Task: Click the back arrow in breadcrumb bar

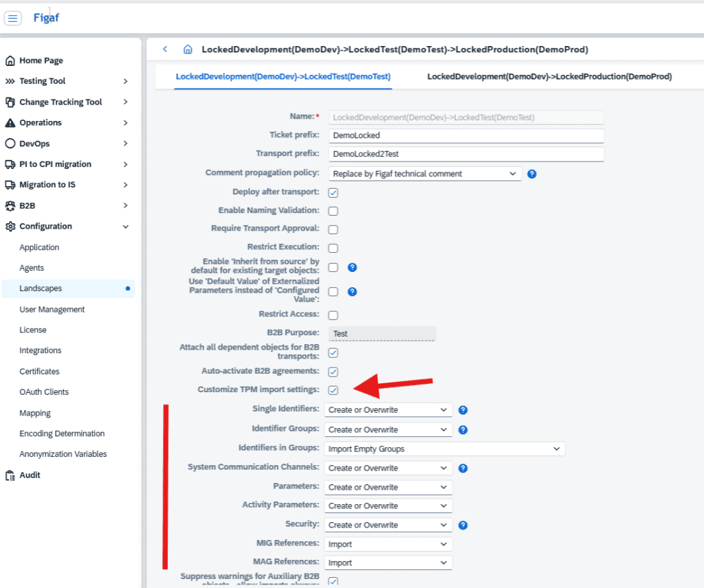Action: coord(165,49)
